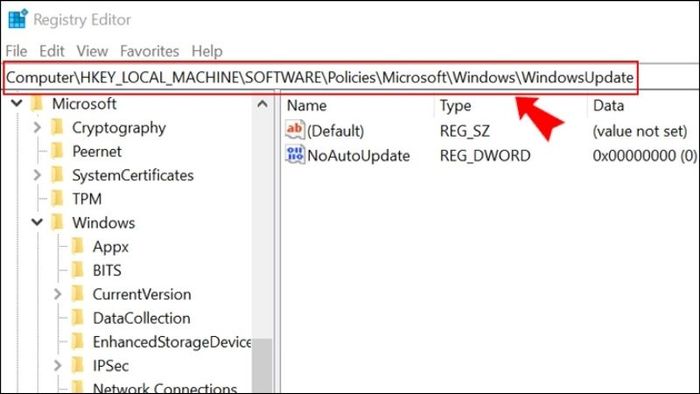
Task: Click the DataCollection folder icon
Action: (x=78, y=318)
